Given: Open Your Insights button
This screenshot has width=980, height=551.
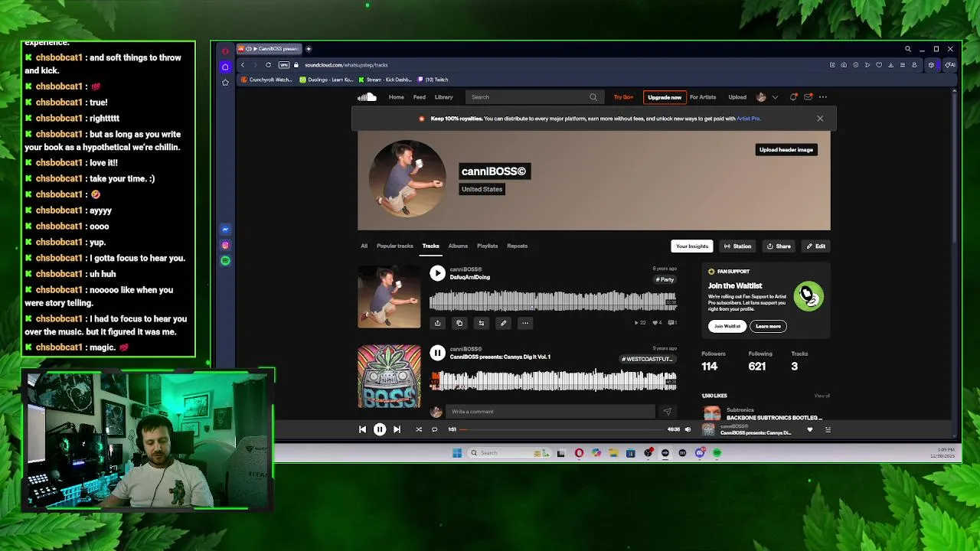Looking at the screenshot, I should coord(692,246).
